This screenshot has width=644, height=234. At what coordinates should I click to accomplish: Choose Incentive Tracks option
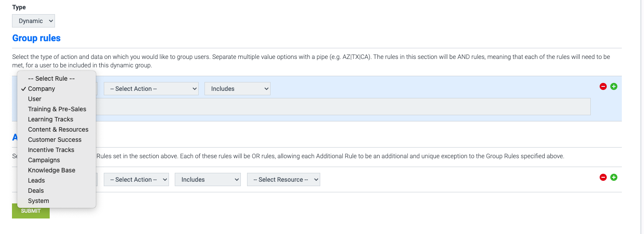(x=56, y=150)
